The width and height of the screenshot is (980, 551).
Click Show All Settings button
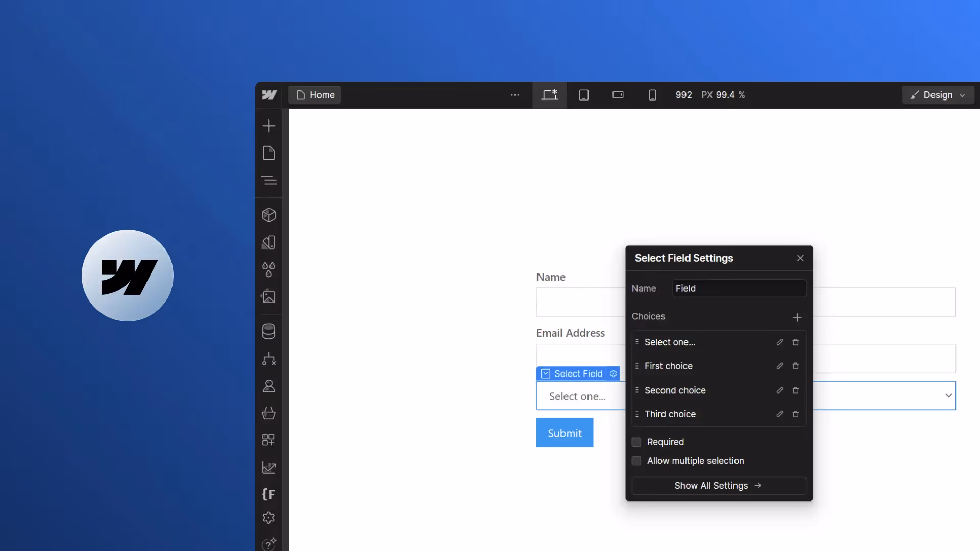point(719,486)
